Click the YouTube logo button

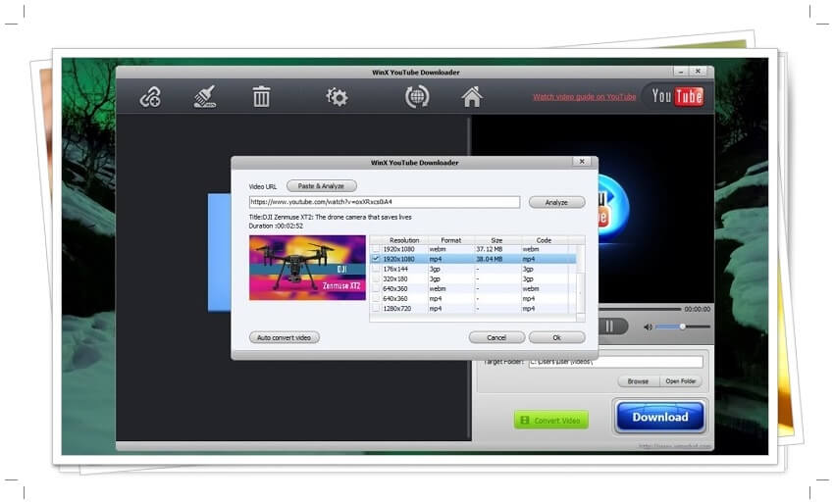click(x=677, y=96)
